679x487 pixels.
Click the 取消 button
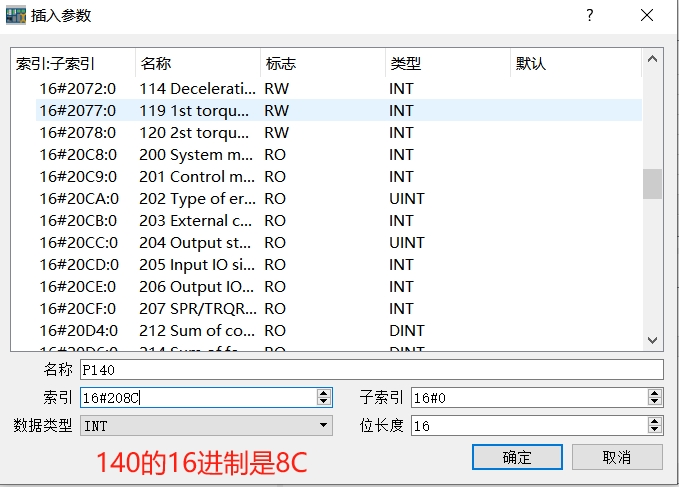[617, 457]
